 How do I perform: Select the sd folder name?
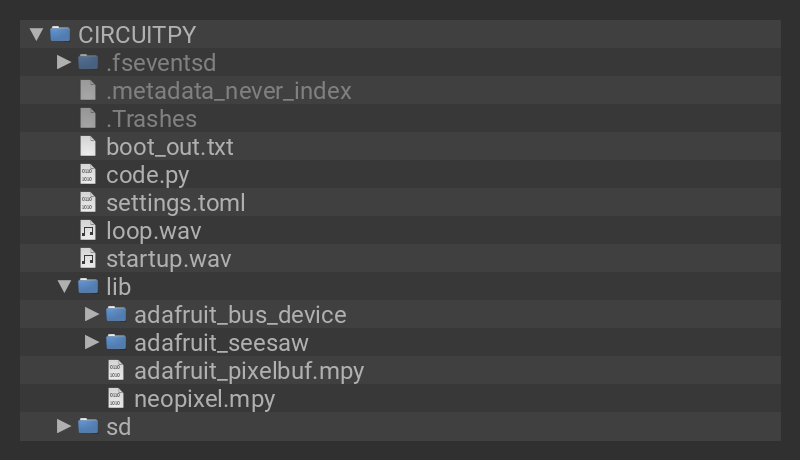118,427
